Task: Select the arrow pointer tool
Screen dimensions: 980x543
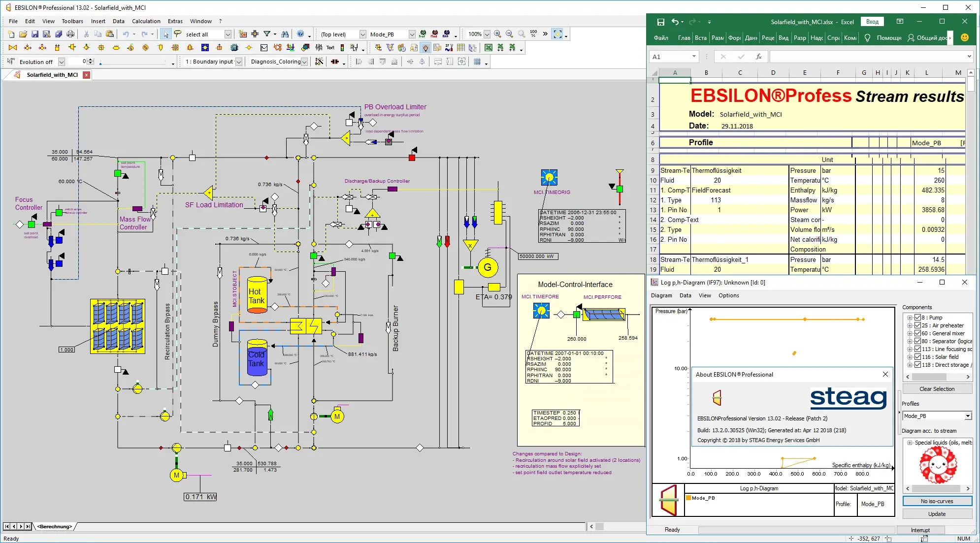Action: 166,34
